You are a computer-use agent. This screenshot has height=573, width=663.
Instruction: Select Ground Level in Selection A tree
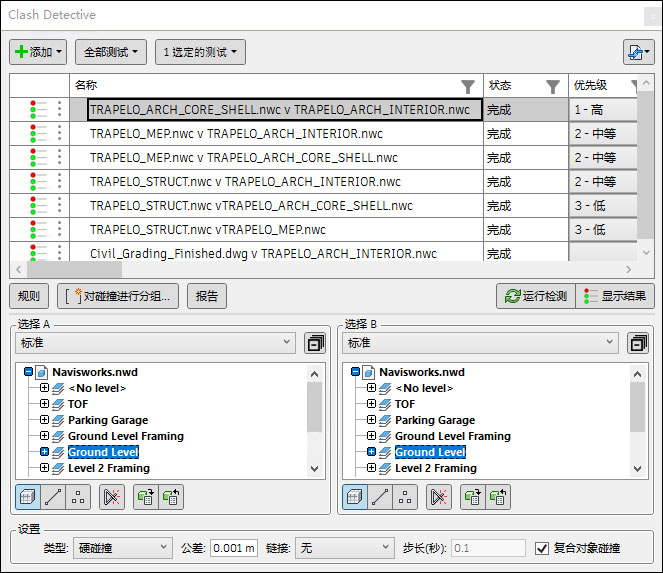[x=103, y=452]
